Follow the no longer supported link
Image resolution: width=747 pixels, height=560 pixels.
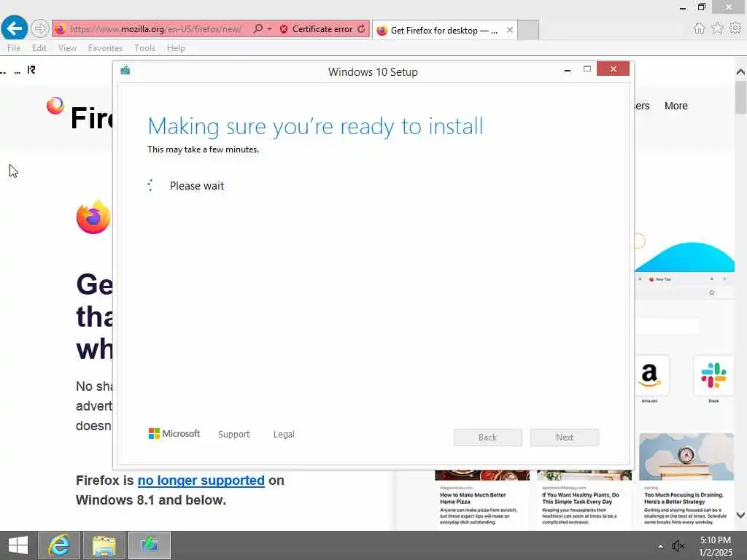201,481
